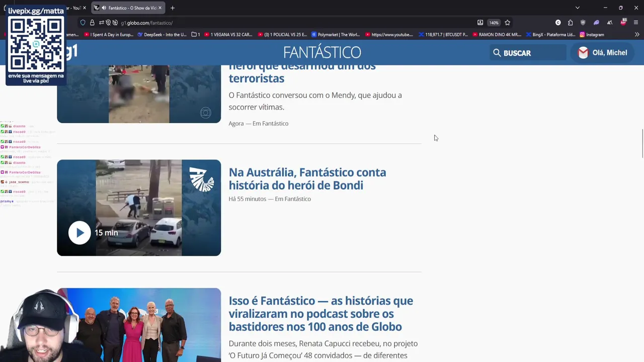Click the padlock site security icon
Screen dimensions: 644x362
[x=92, y=23]
